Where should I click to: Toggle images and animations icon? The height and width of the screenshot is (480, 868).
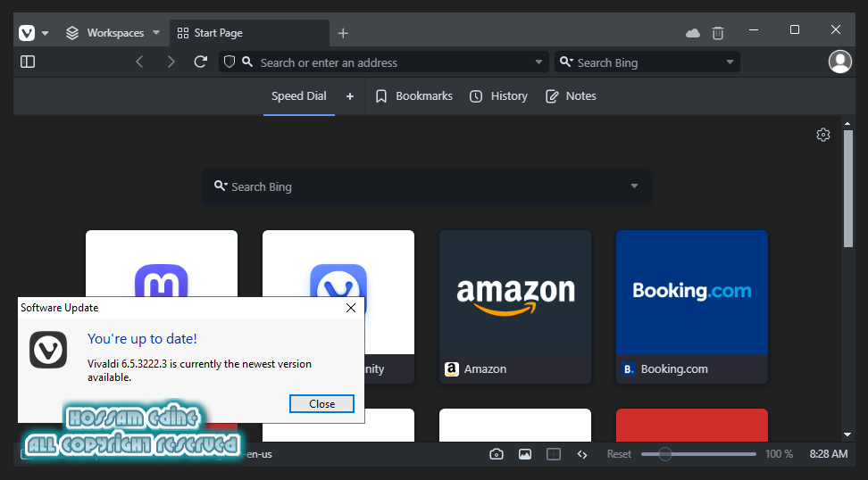coord(525,454)
